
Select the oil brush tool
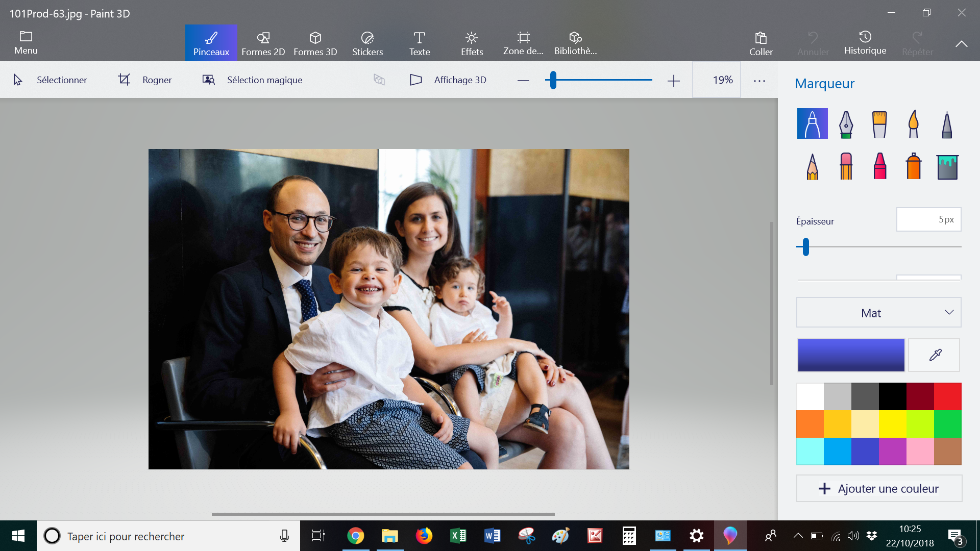click(x=879, y=124)
